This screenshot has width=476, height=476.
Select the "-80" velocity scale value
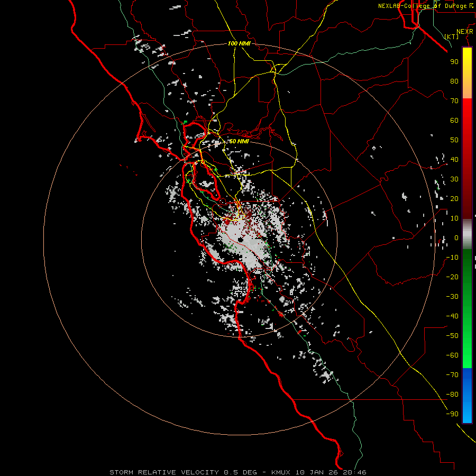[452, 395]
